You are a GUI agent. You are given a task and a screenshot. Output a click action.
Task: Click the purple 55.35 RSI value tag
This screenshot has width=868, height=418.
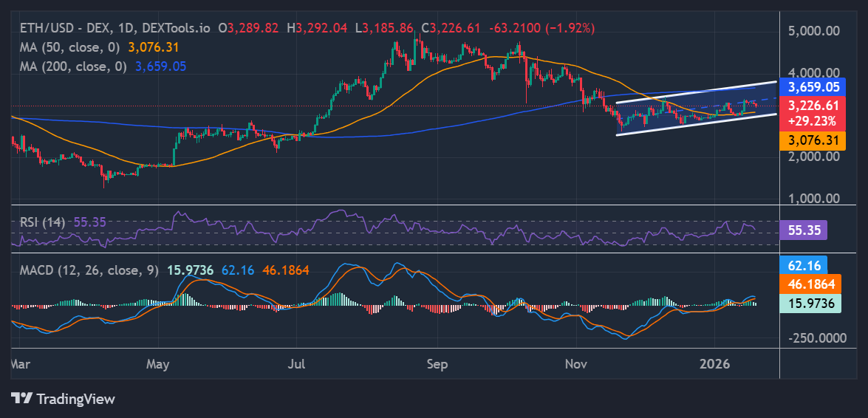804,230
